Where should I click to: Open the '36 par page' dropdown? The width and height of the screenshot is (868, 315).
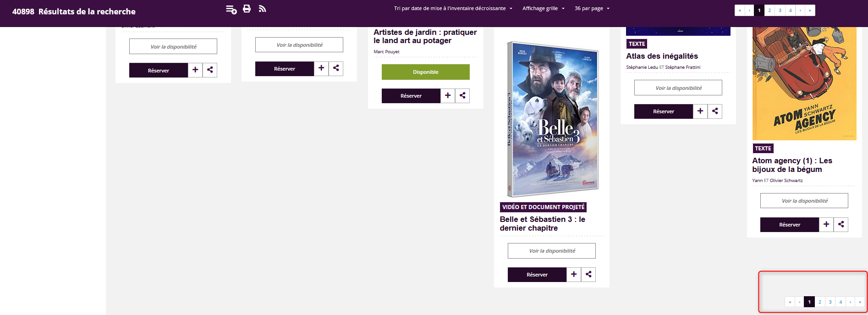pos(592,8)
